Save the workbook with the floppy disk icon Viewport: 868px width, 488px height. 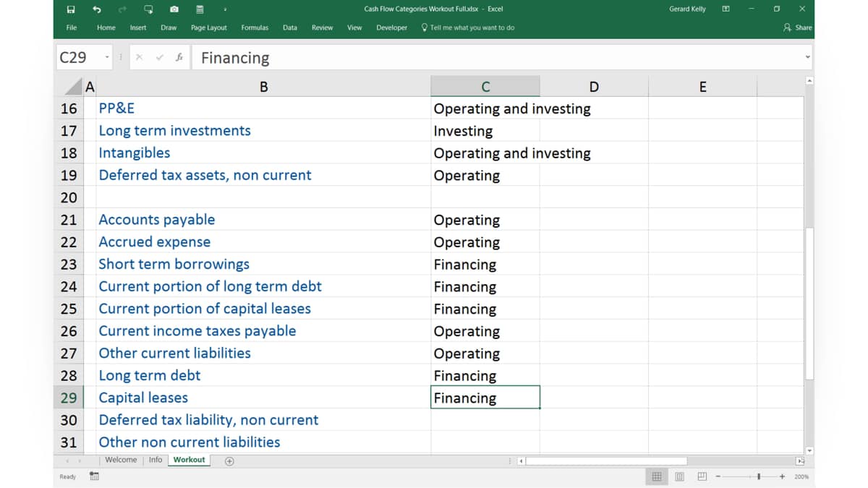[x=71, y=9]
